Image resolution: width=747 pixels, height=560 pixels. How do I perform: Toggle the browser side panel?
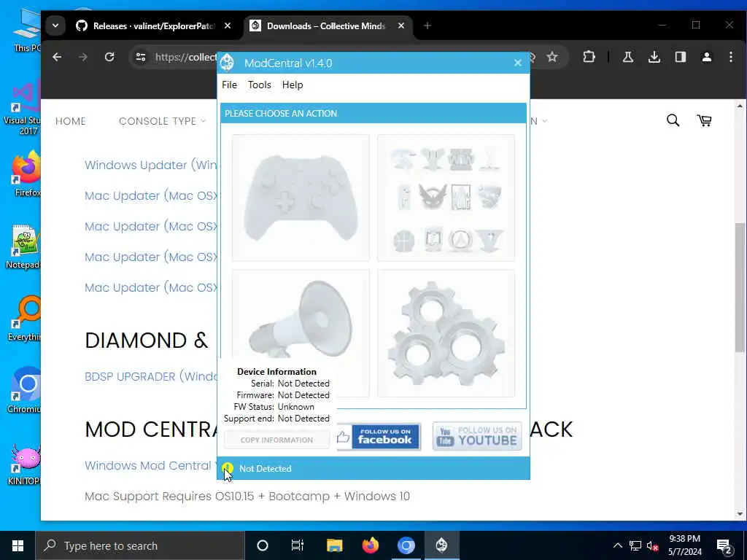tap(681, 57)
